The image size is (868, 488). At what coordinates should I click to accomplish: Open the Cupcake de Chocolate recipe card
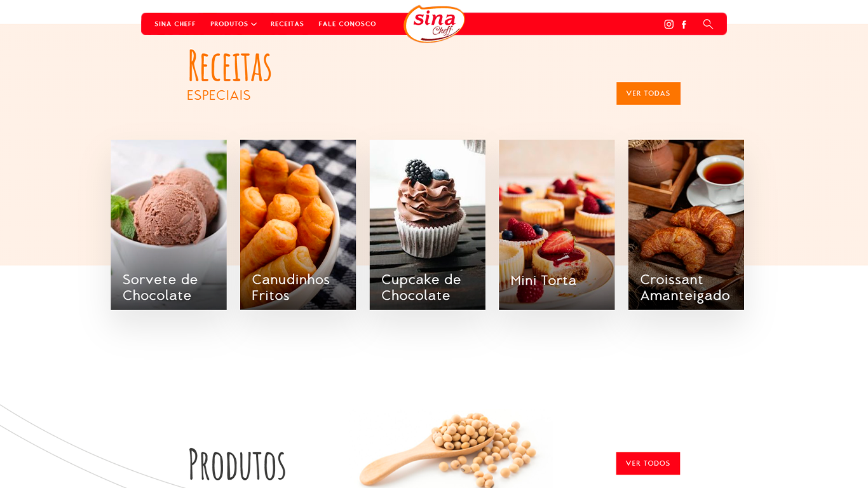coord(428,225)
